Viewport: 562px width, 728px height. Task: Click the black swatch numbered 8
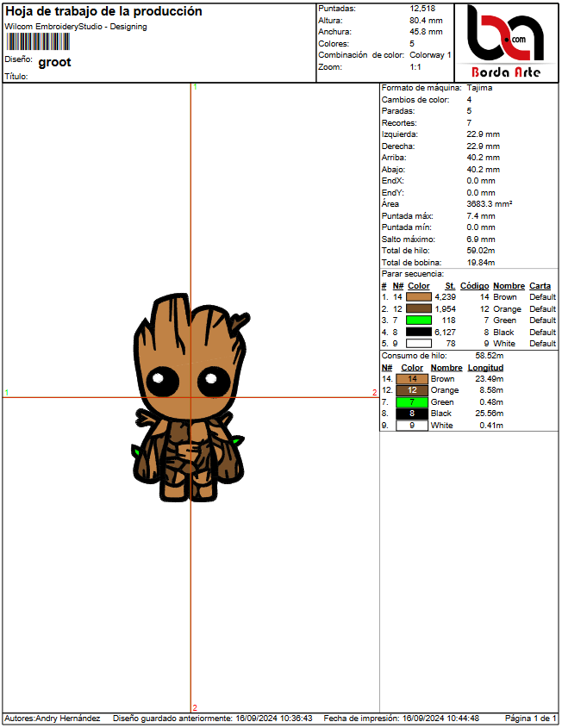point(411,414)
